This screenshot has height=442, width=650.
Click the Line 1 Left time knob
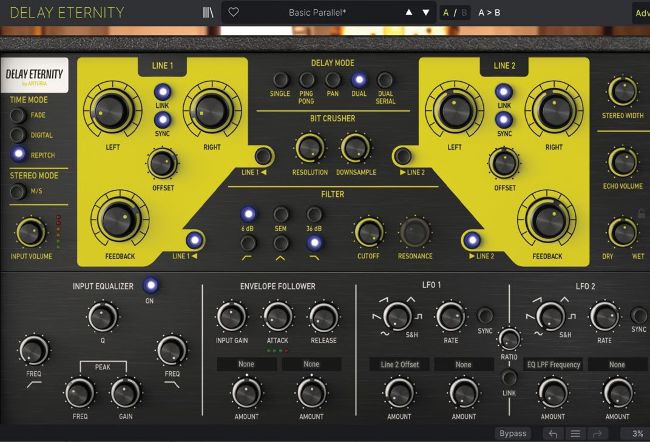[x=112, y=110]
